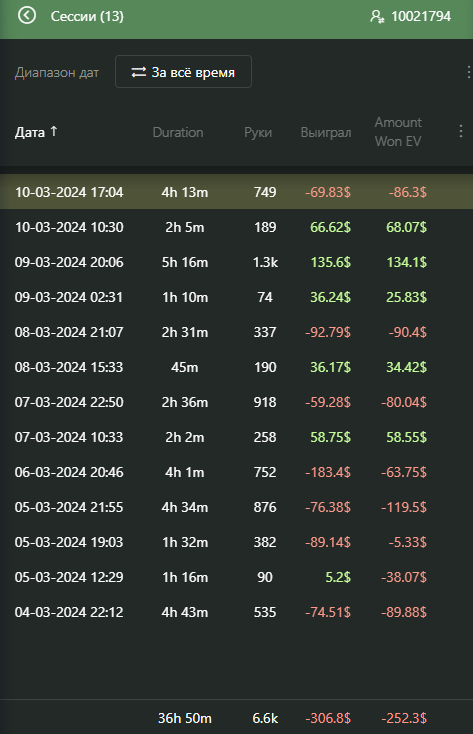Click the Сессии (13) title

click(x=87, y=16)
